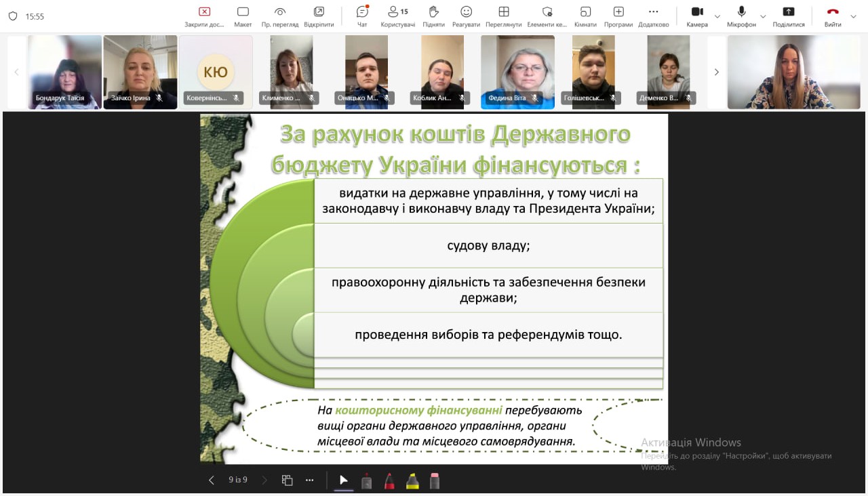
Task: Open the meeting Чат panel
Action: (x=362, y=16)
